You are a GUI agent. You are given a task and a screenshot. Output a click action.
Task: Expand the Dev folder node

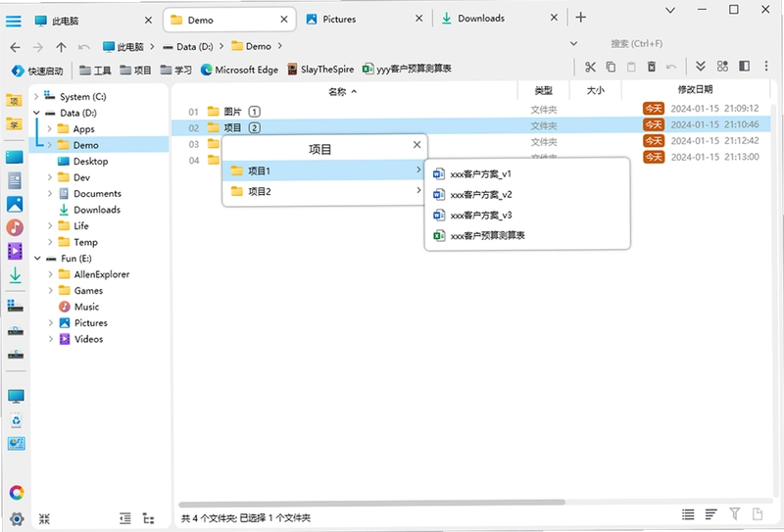pos(50,177)
